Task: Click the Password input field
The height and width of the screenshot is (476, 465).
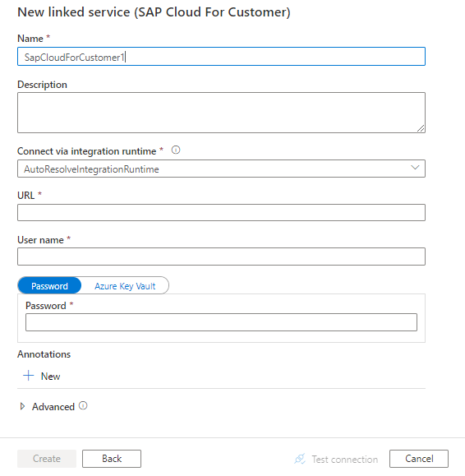Action: click(222, 322)
